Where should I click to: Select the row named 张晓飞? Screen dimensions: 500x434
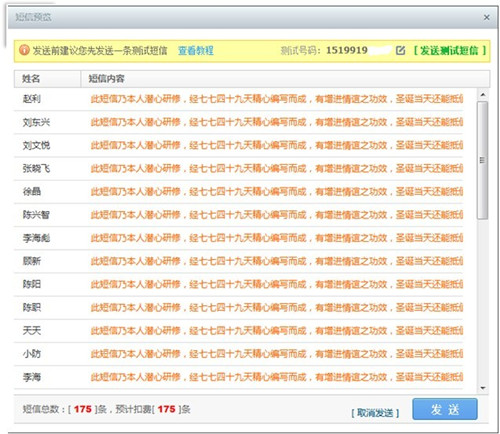point(238,169)
